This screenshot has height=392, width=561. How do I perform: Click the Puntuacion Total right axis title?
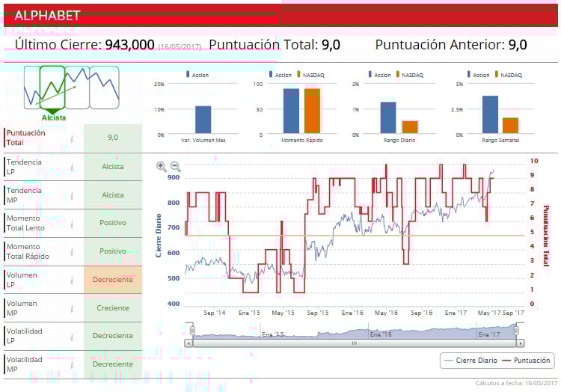click(x=546, y=236)
